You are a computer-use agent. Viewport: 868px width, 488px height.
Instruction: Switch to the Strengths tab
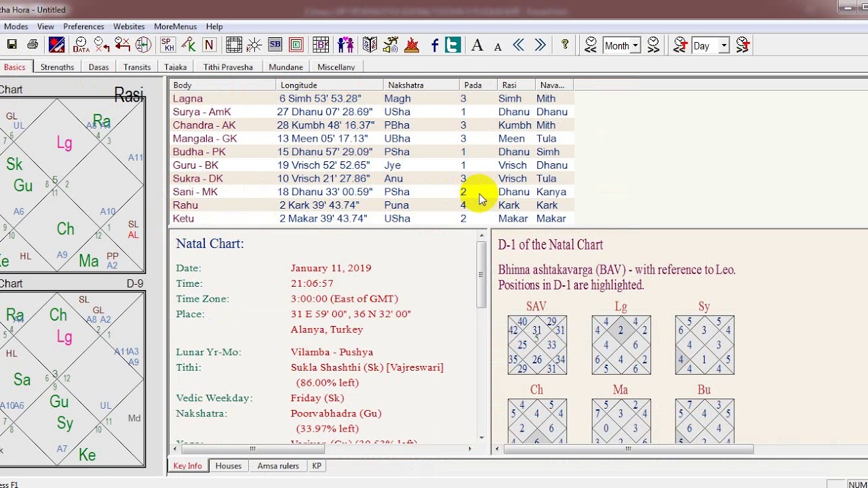[57, 67]
